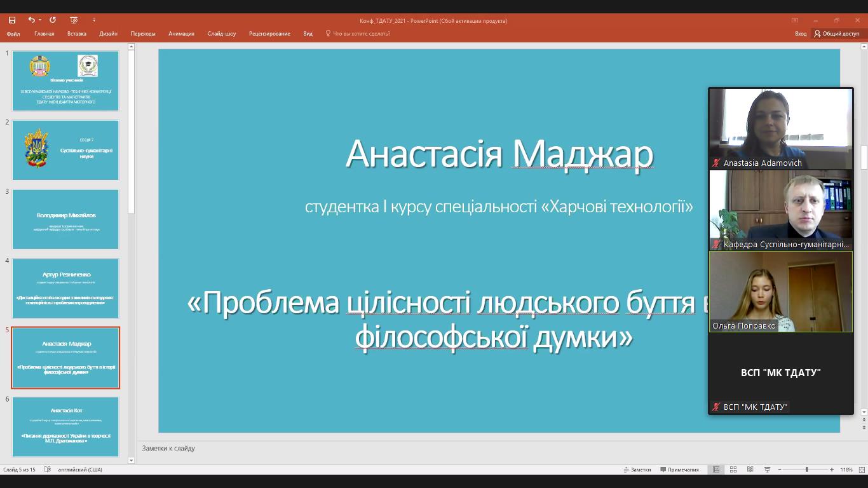
Task: Start slideshow from beginning in quick access toolbar
Action: 74,20
